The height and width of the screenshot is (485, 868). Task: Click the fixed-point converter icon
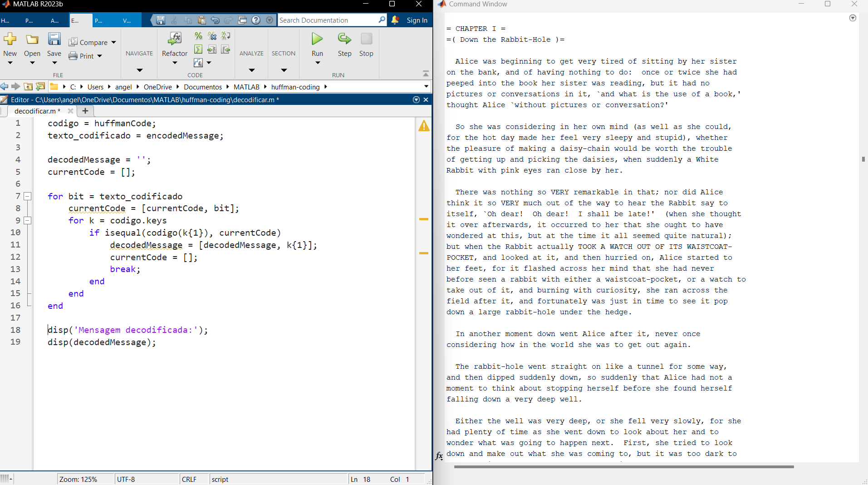tap(198, 63)
